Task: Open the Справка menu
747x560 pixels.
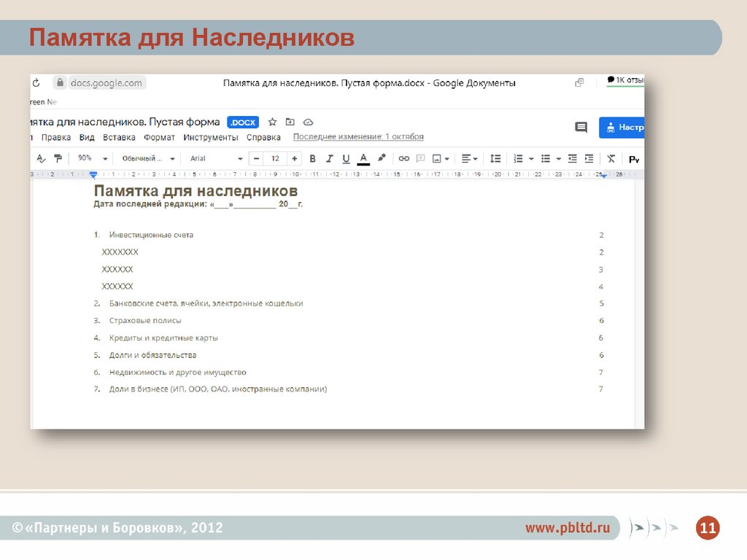Action: coord(263,138)
